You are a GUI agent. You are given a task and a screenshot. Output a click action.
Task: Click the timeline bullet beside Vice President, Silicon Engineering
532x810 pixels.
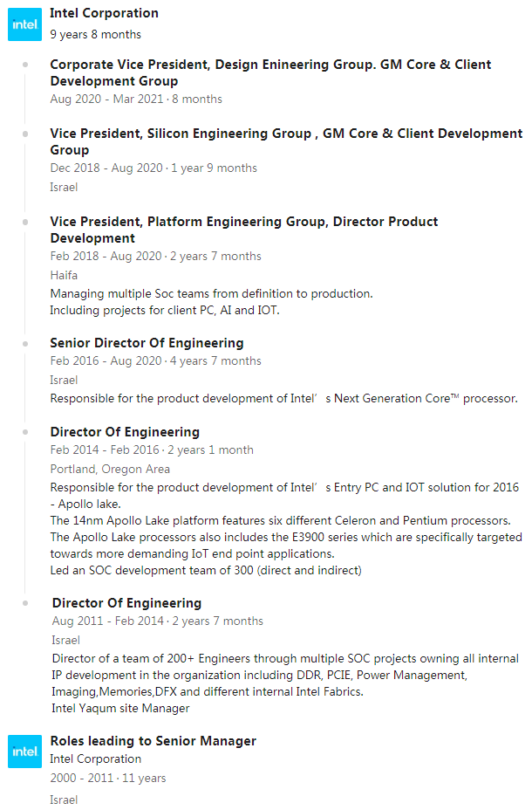tap(25, 134)
